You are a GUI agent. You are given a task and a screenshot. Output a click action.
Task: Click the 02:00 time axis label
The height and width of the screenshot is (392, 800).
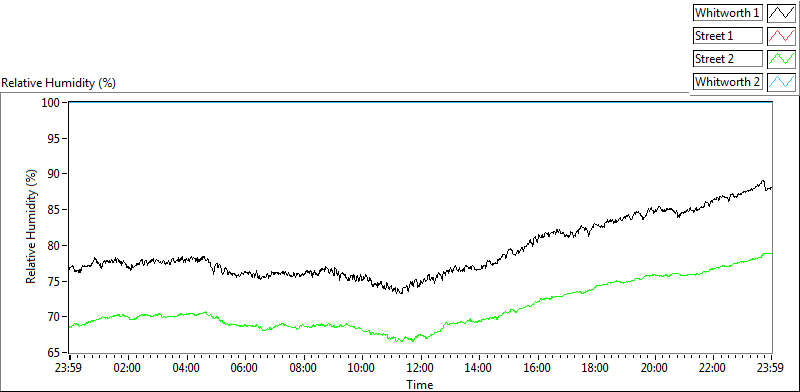pyautogui.click(x=128, y=368)
